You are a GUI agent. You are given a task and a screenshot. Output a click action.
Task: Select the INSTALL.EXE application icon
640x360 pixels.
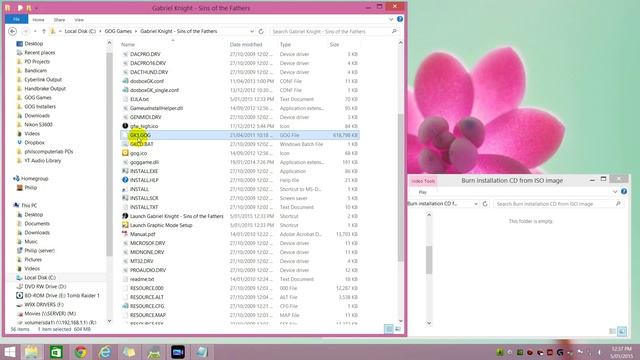click(125, 171)
